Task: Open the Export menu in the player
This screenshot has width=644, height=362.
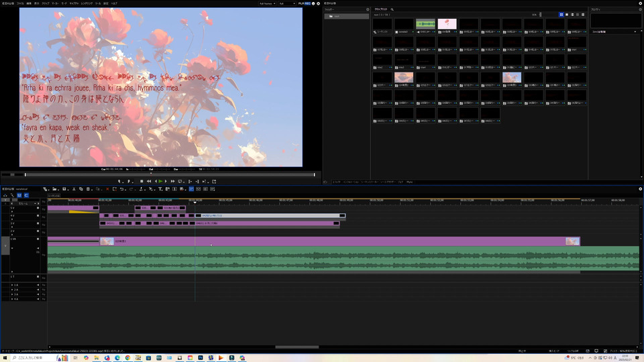Action: pos(214,181)
